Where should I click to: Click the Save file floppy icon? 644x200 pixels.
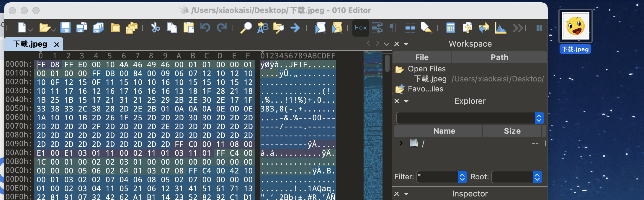coord(65,28)
